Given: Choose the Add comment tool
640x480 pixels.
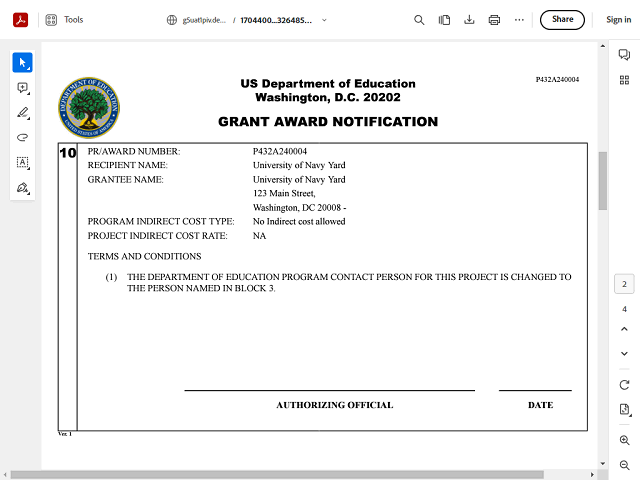Looking at the screenshot, I should [22, 88].
